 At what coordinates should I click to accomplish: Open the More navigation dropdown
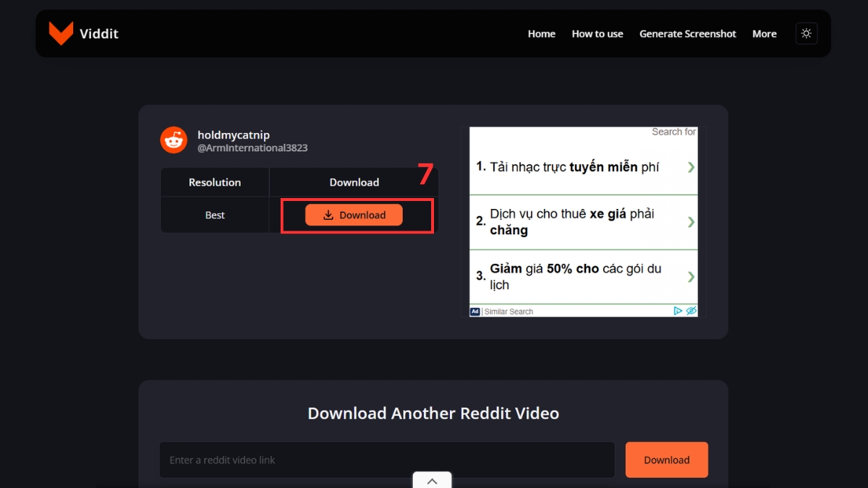[764, 33]
